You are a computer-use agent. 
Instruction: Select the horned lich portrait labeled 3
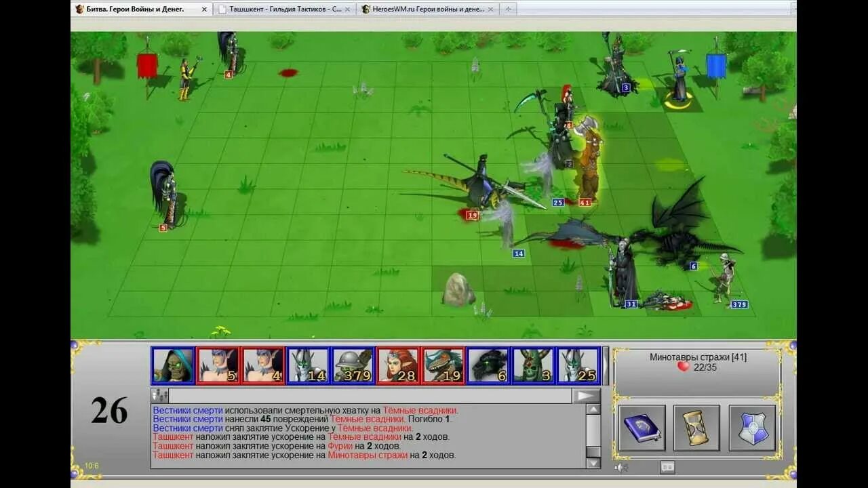pyautogui.click(x=532, y=366)
